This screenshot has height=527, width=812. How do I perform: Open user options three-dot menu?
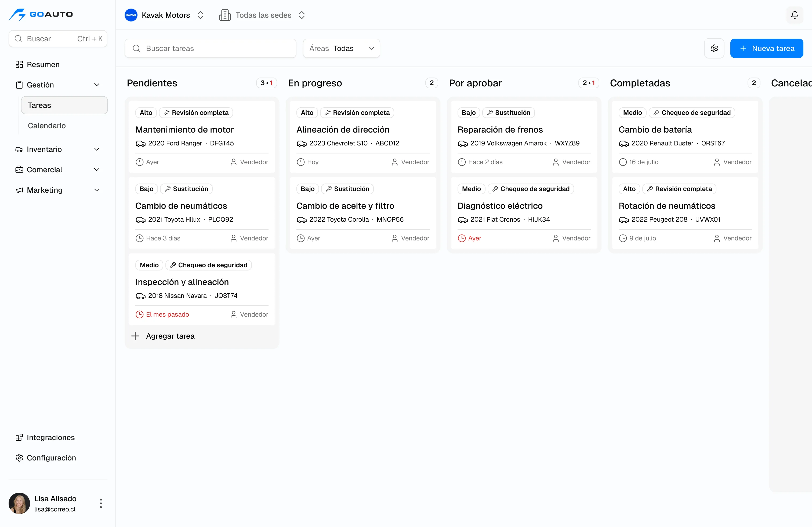point(101,503)
